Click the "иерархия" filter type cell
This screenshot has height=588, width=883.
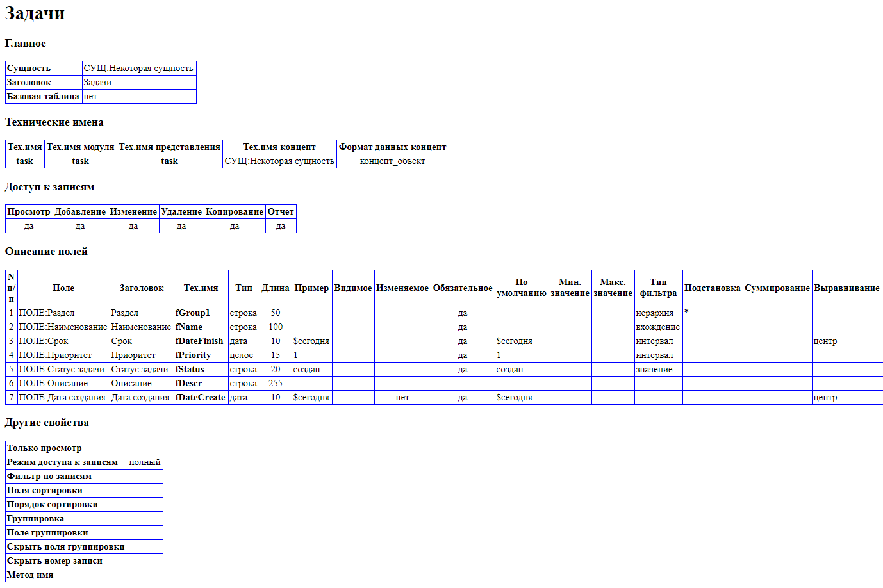click(x=658, y=313)
